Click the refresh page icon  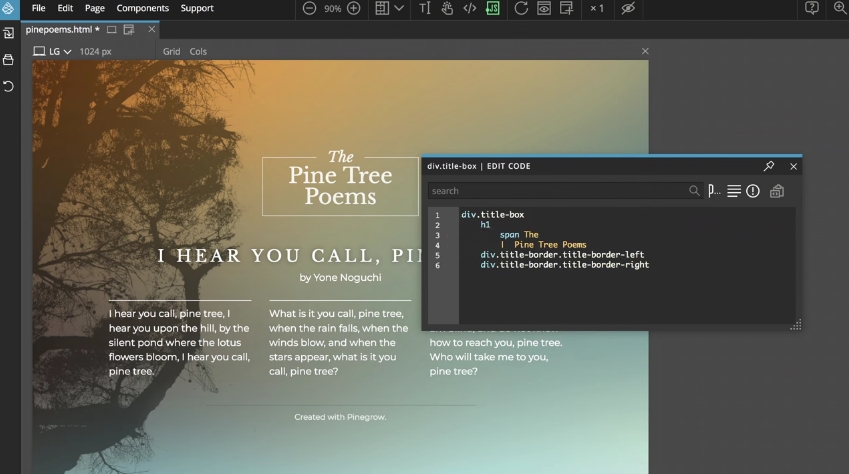(x=520, y=8)
